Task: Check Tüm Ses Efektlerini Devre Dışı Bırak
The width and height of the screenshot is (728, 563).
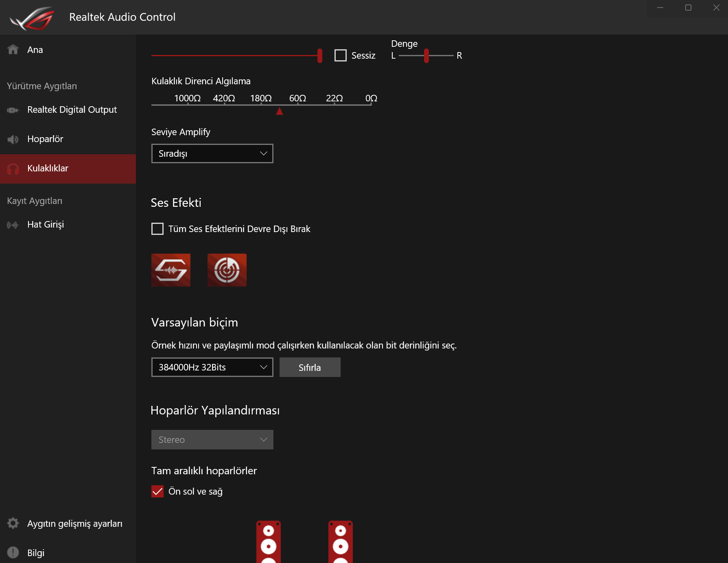Action: [157, 229]
